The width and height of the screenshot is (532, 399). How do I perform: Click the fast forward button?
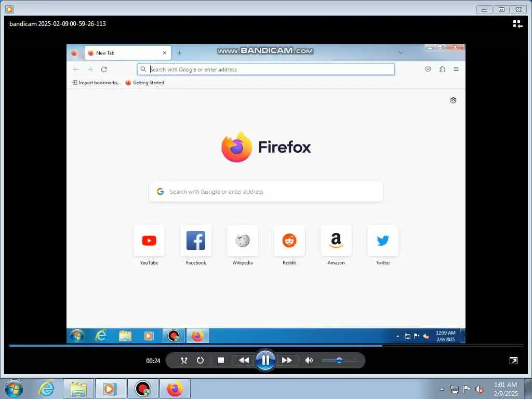[287, 361]
